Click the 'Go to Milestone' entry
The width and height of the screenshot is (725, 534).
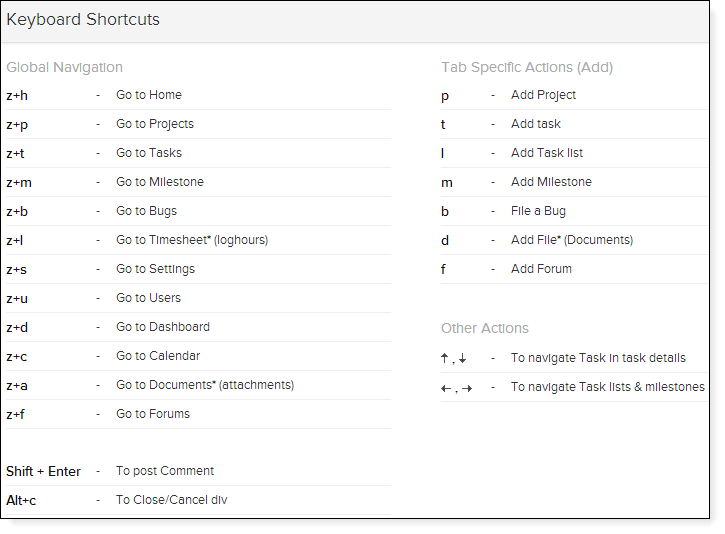pos(159,182)
